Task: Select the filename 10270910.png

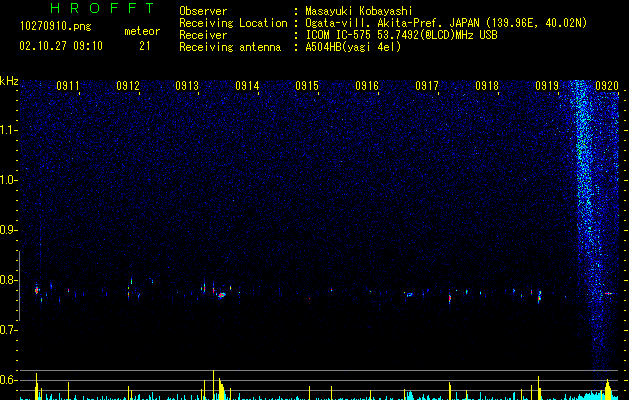Action: point(56,27)
